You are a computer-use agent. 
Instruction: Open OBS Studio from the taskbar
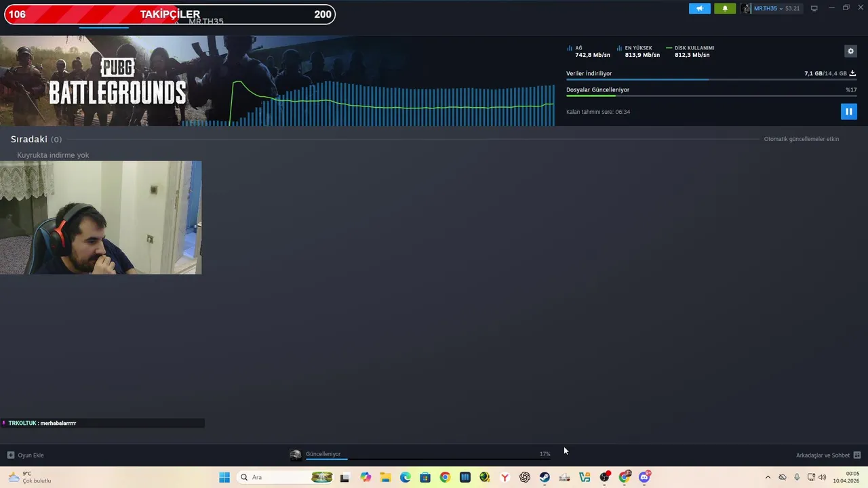click(604, 477)
